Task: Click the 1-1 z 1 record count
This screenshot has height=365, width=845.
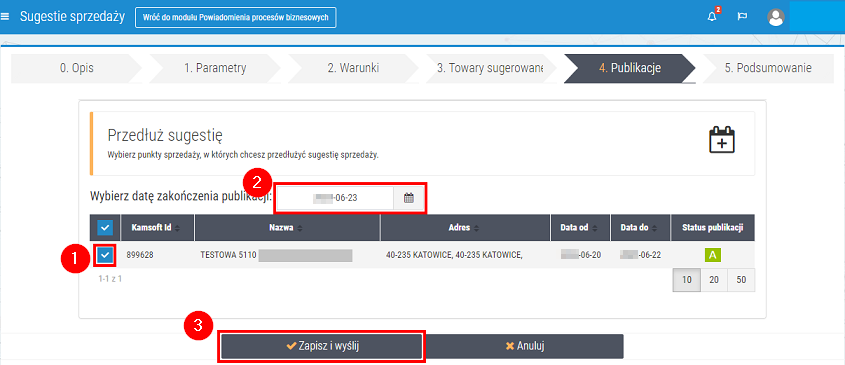Action: point(110,279)
